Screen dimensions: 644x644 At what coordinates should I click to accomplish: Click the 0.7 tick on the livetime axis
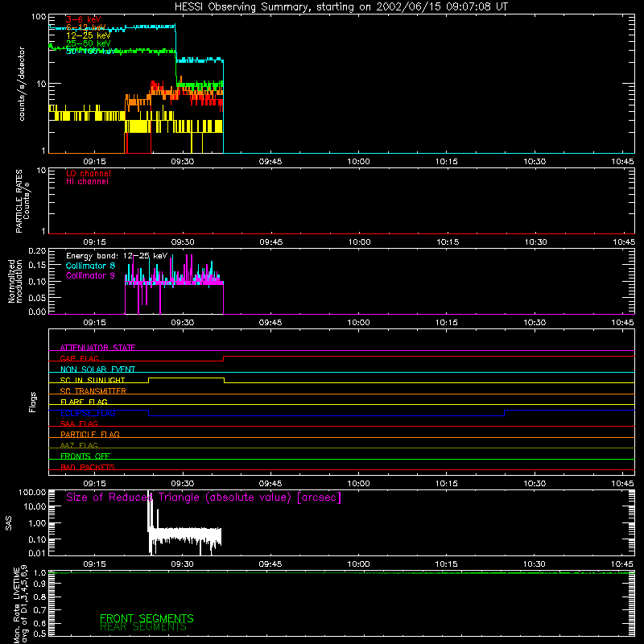point(39,610)
